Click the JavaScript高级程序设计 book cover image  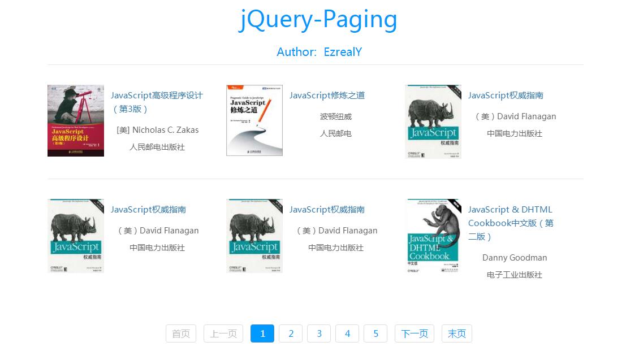click(x=76, y=120)
